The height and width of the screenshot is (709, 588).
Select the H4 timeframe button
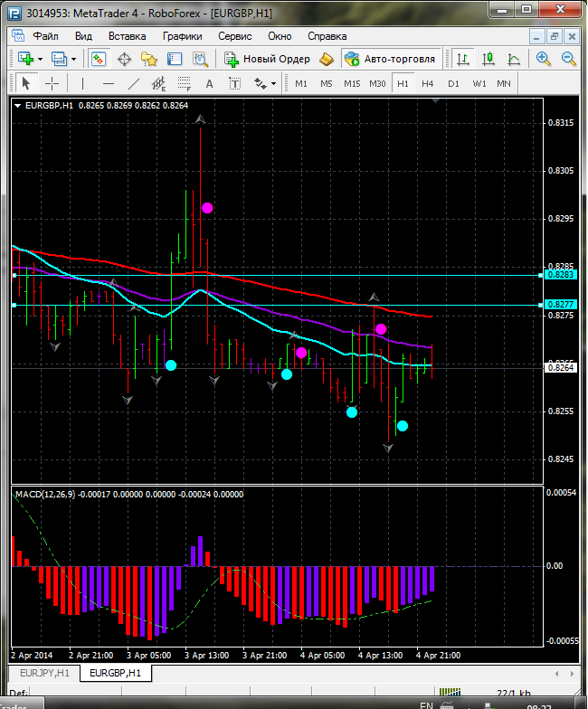pos(428,83)
